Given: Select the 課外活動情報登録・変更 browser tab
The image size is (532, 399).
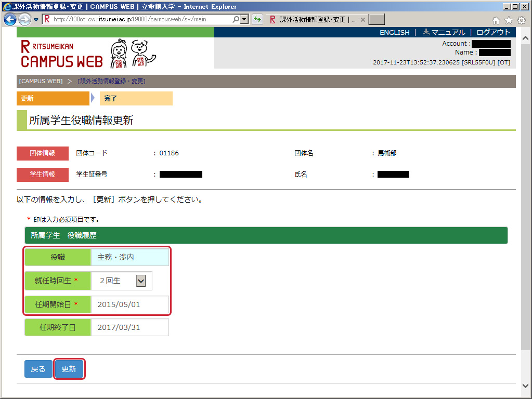Looking at the screenshot, I should point(312,19).
